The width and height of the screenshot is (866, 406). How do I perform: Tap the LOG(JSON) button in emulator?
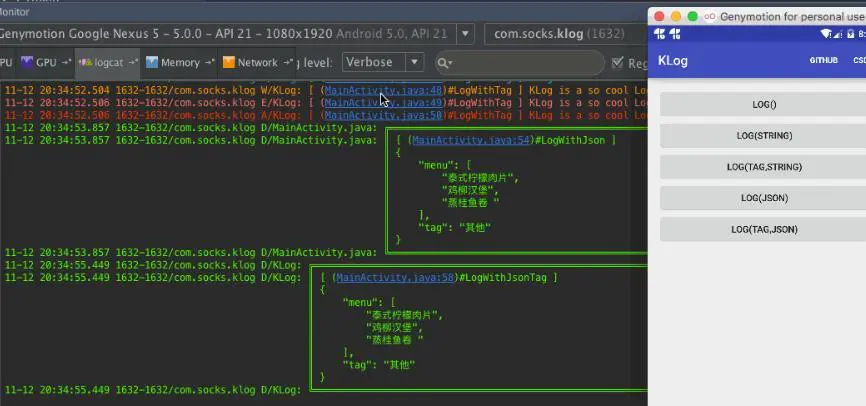[764, 198]
